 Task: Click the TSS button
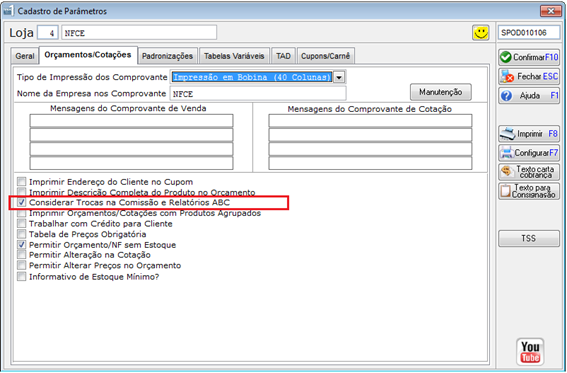pyautogui.click(x=529, y=239)
